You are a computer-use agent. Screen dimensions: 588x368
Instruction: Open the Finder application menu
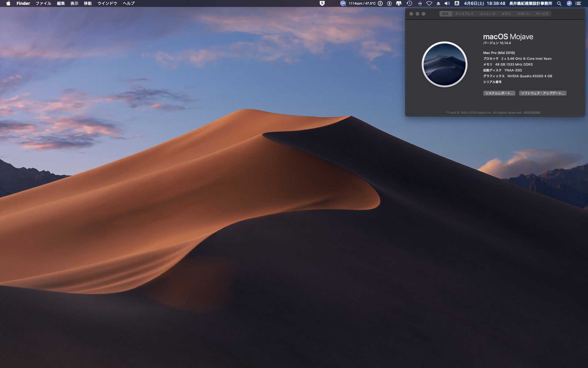pos(23,3)
